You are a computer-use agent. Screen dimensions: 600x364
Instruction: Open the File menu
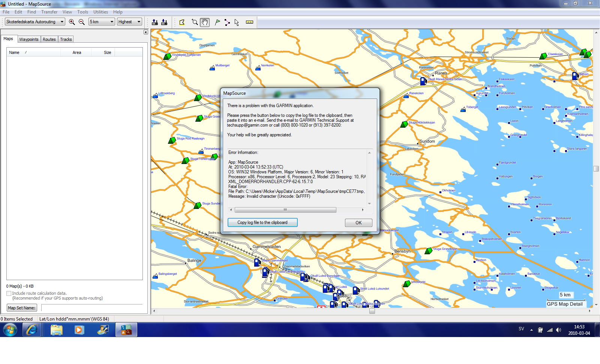[6, 12]
